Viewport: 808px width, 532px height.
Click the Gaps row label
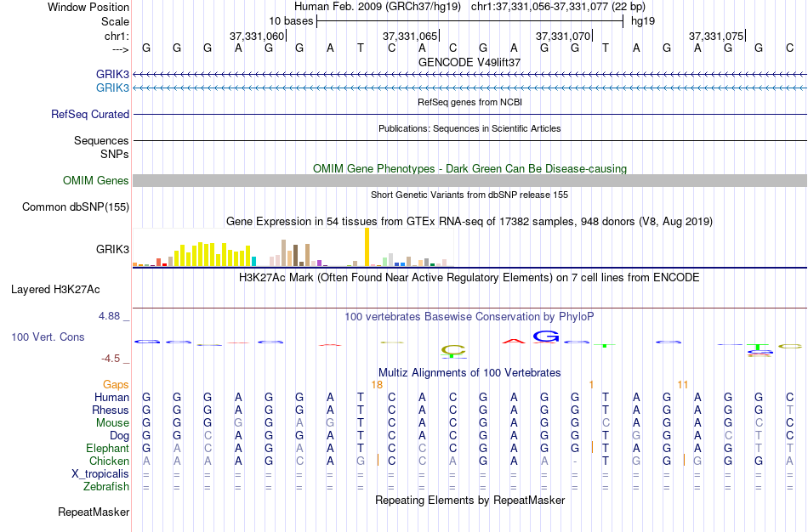point(116,385)
